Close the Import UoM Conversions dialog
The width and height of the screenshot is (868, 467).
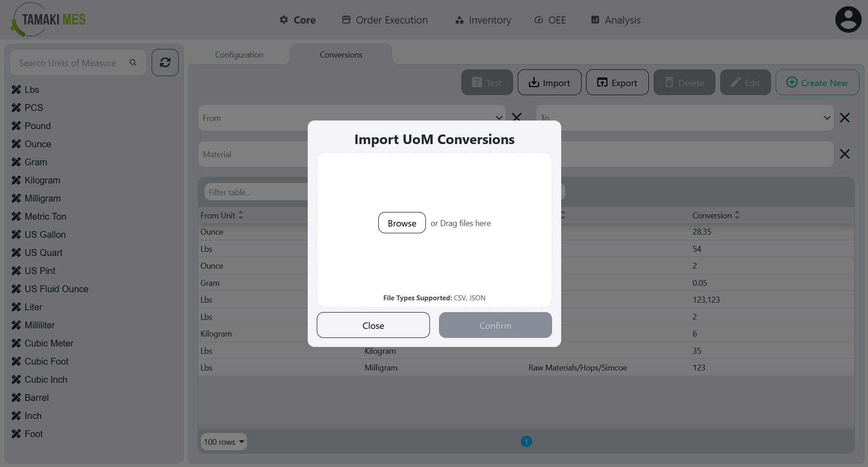(x=373, y=325)
